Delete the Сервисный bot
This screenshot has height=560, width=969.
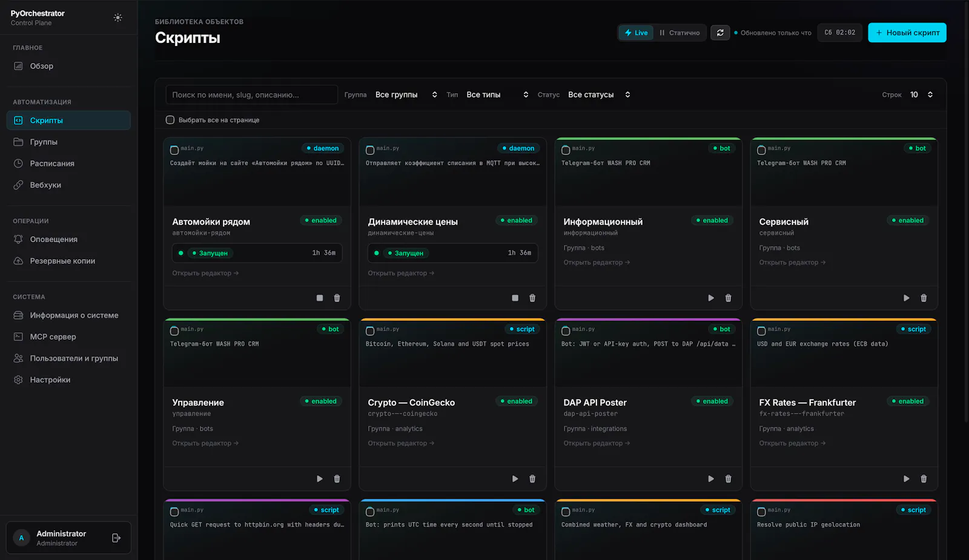click(924, 298)
